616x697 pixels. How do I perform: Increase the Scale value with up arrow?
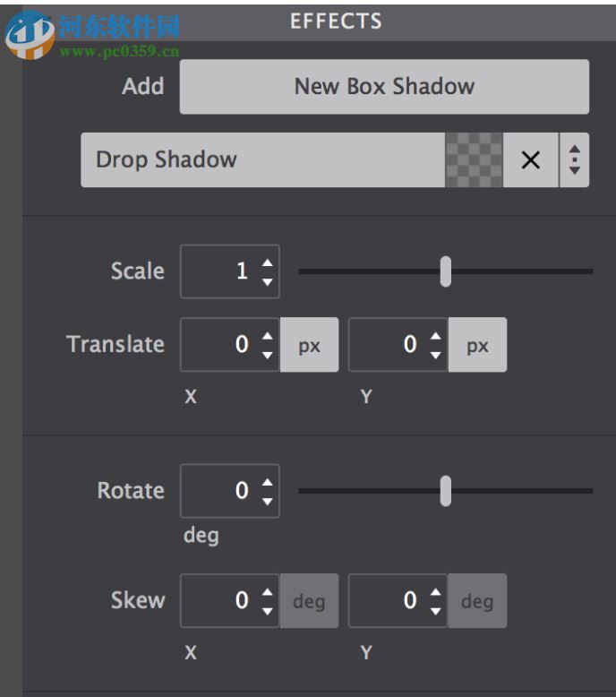(267, 263)
